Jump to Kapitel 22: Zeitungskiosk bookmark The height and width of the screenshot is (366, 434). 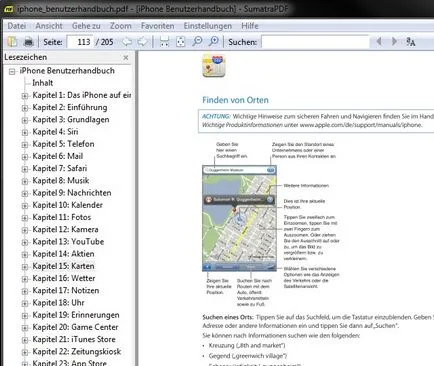coord(77,352)
